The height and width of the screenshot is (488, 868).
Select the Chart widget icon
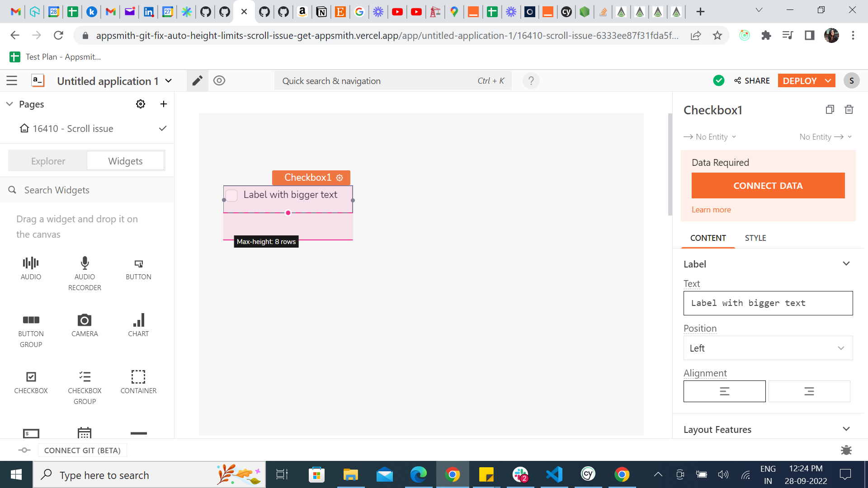point(138,321)
